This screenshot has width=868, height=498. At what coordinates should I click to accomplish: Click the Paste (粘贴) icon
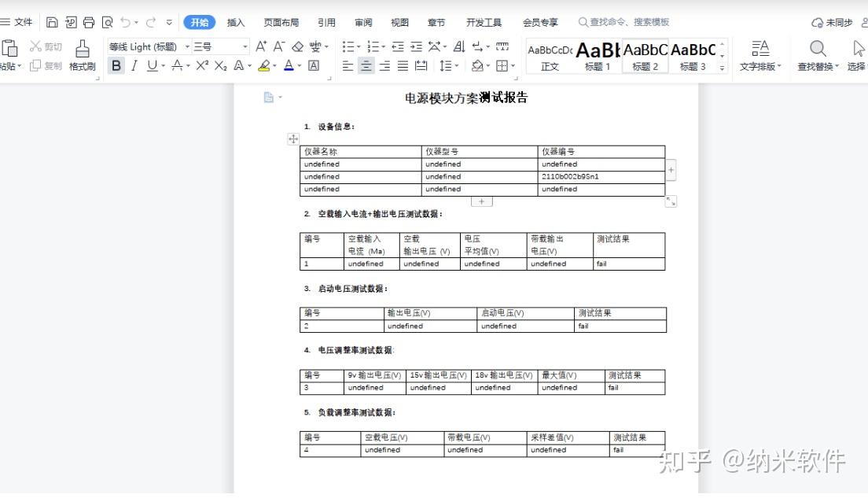coord(10,49)
